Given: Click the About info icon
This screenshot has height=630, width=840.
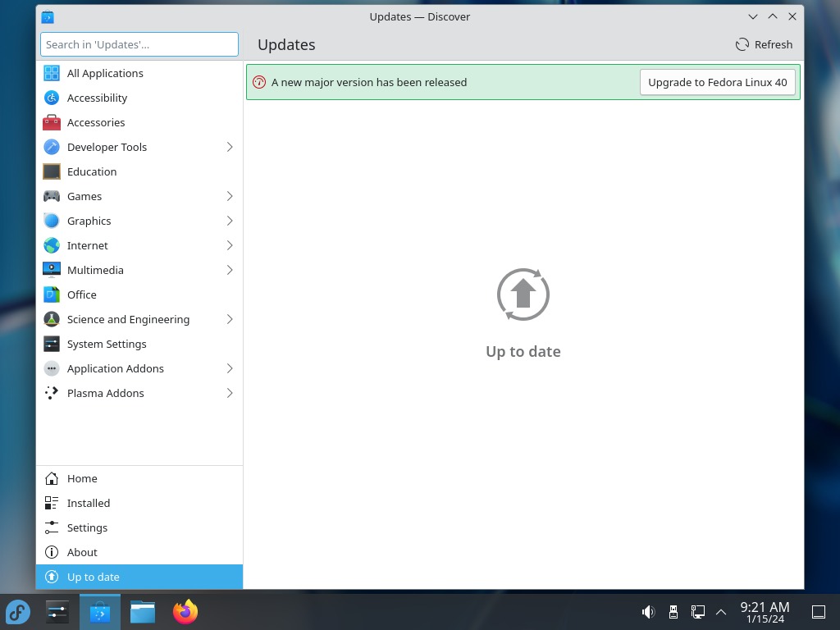Looking at the screenshot, I should pyautogui.click(x=52, y=552).
